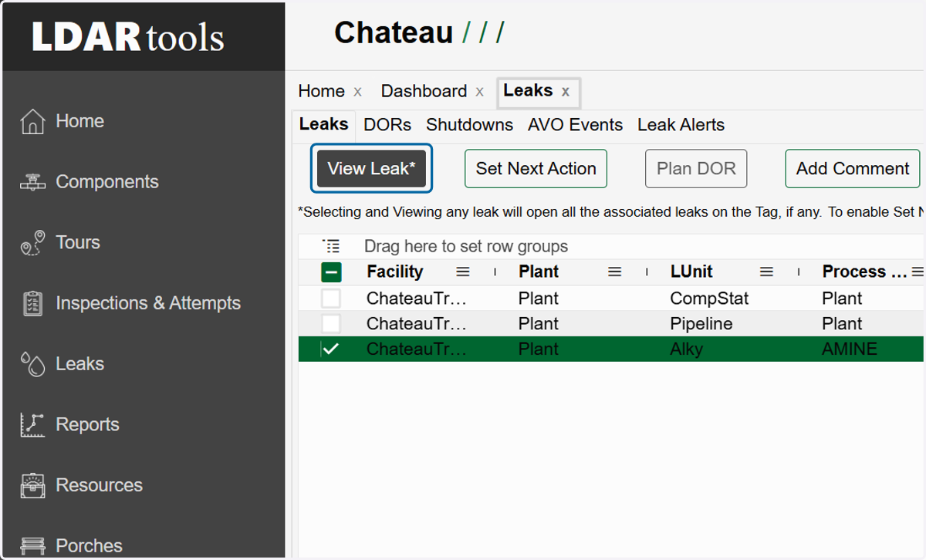Click the Components valve icon
This screenshot has width=926, height=560.
coord(32,182)
